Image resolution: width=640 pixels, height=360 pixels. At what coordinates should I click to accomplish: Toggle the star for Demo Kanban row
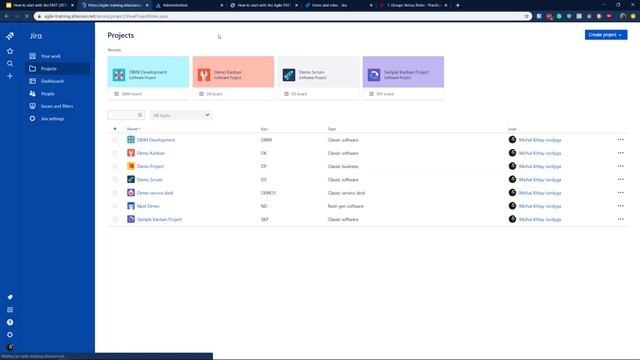(115, 153)
